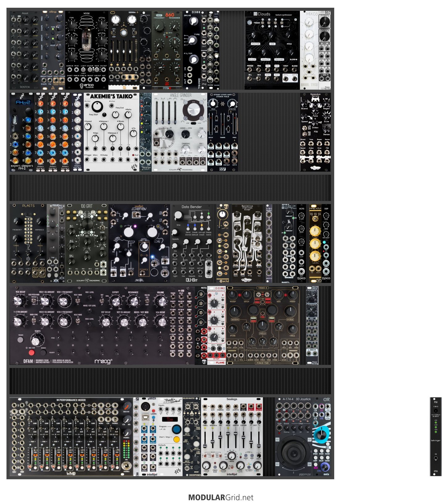This screenshot has width=442, height=504.
Task: Flip the DFAM VCO 2 WAVE switch
Action: point(78,321)
